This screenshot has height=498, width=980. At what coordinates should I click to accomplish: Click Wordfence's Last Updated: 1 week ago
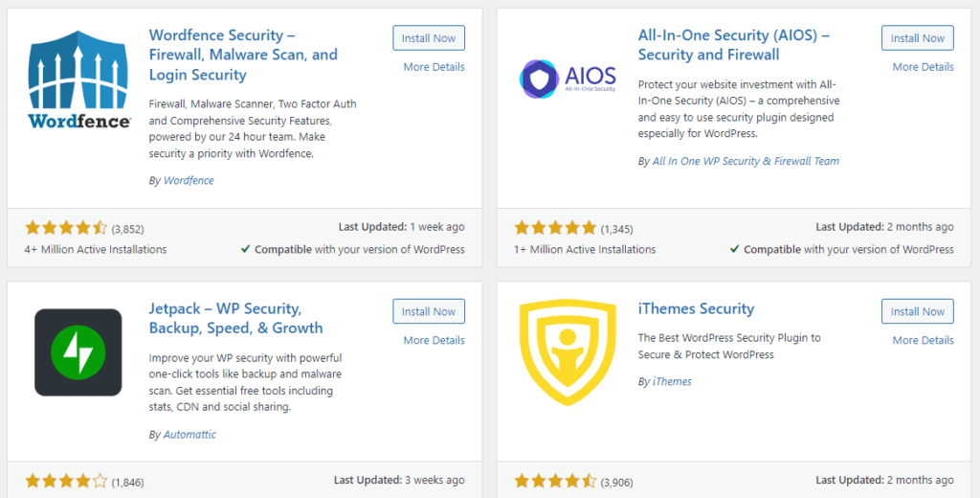(402, 227)
